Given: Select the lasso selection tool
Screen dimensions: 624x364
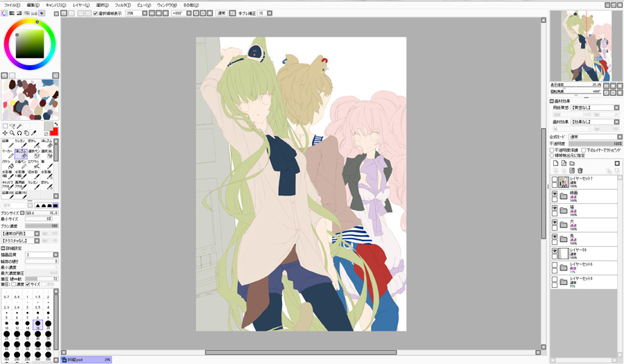Looking at the screenshot, I should pos(12,126).
